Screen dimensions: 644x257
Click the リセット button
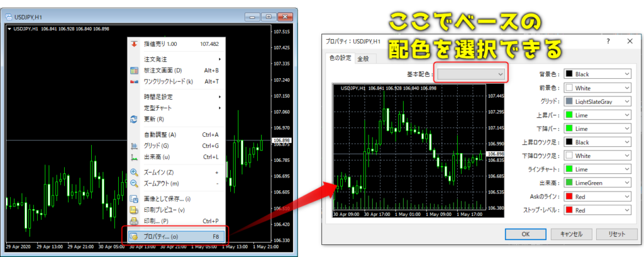click(x=616, y=234)
